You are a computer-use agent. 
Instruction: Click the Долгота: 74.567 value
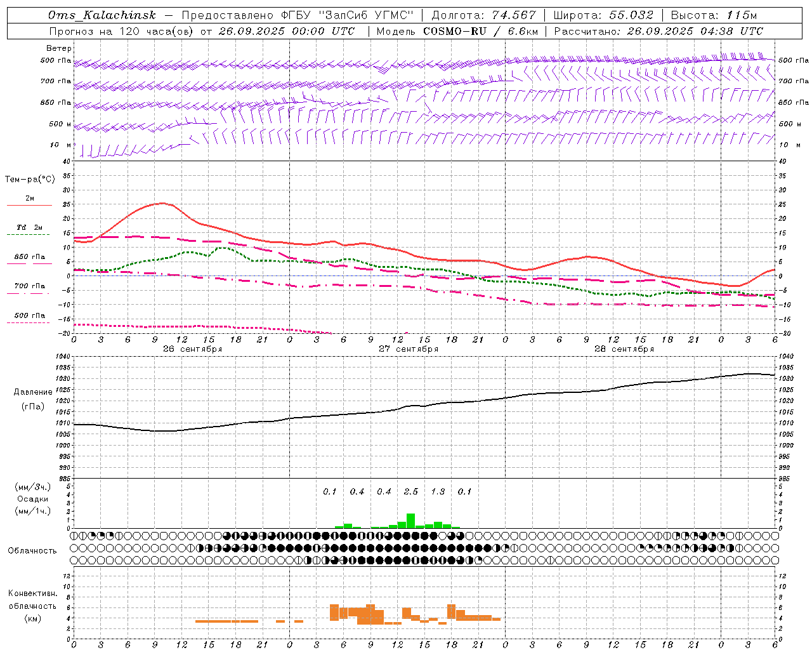click(x=483, y=15)
